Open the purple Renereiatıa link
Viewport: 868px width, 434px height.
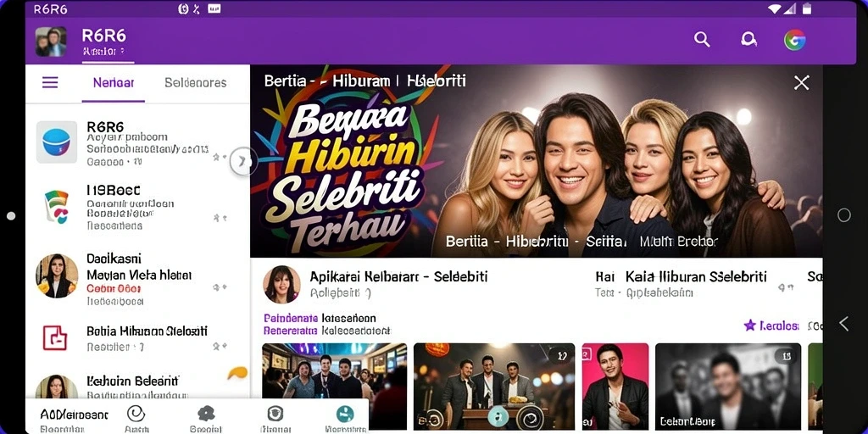(x=290, y=331)
